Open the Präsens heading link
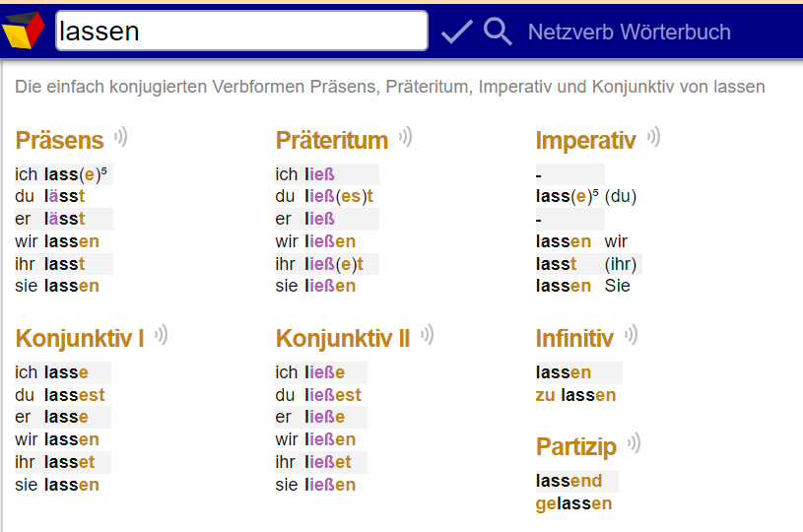This screenshot has height=532, width=803. click(x=59, y=140)
